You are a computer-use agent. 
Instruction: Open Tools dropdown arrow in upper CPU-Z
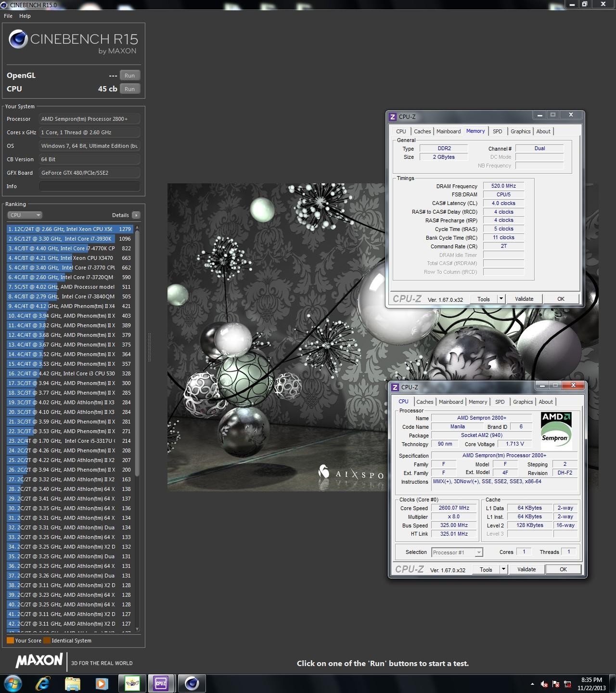pos(501,299)
